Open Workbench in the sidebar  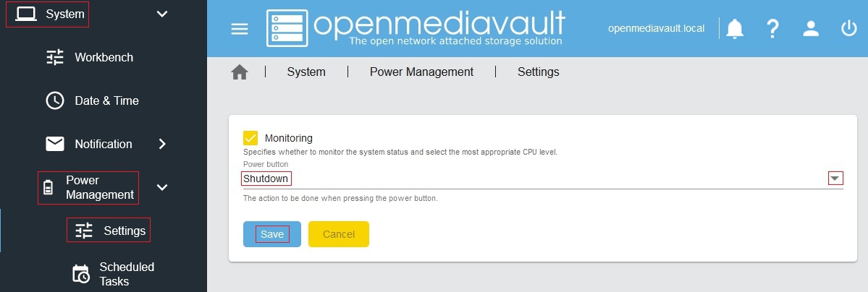pos(104,57)
